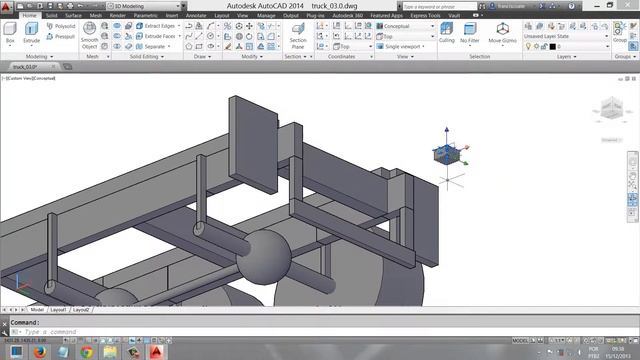Click the search binoculars icon
Image resolution: width=640 pixels, height=360 pixels.
click(x=482, y=6)
